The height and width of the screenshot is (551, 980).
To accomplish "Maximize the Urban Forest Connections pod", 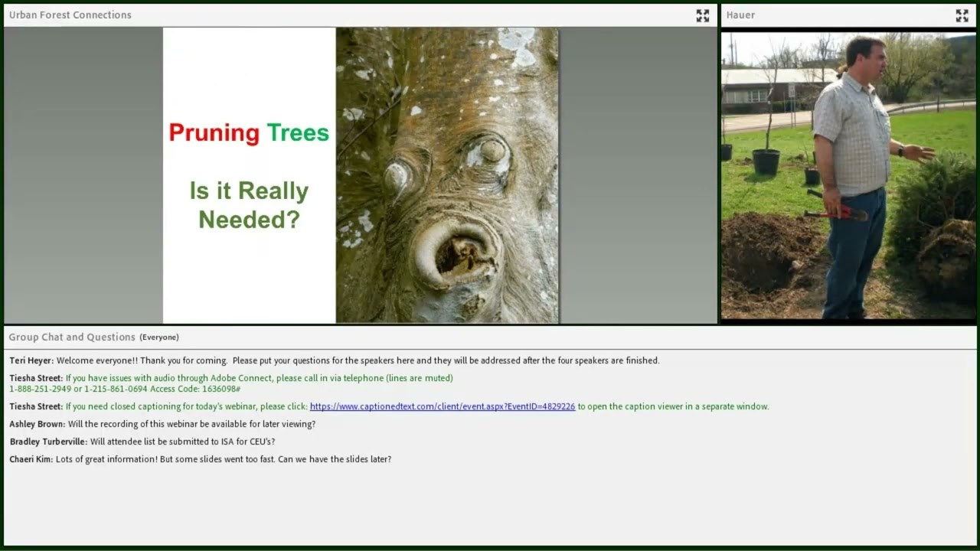I will pyautogui.click(x=702, y=15).
